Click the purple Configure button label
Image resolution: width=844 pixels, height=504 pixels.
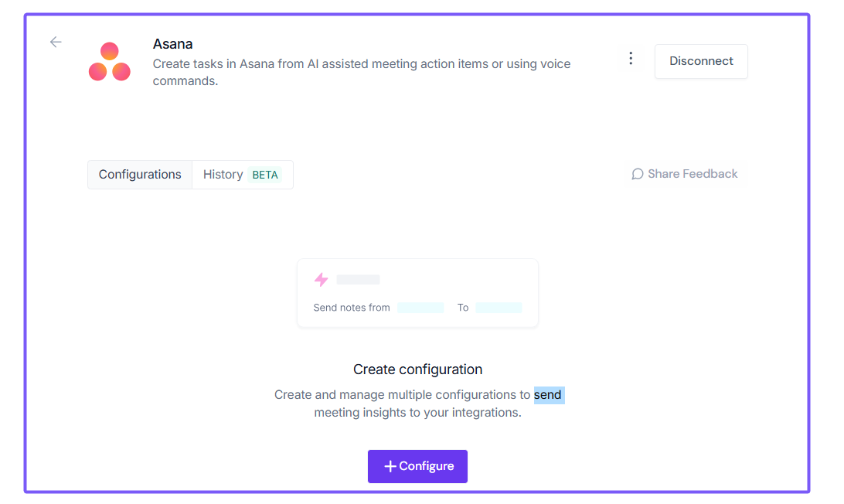point(427,466)
